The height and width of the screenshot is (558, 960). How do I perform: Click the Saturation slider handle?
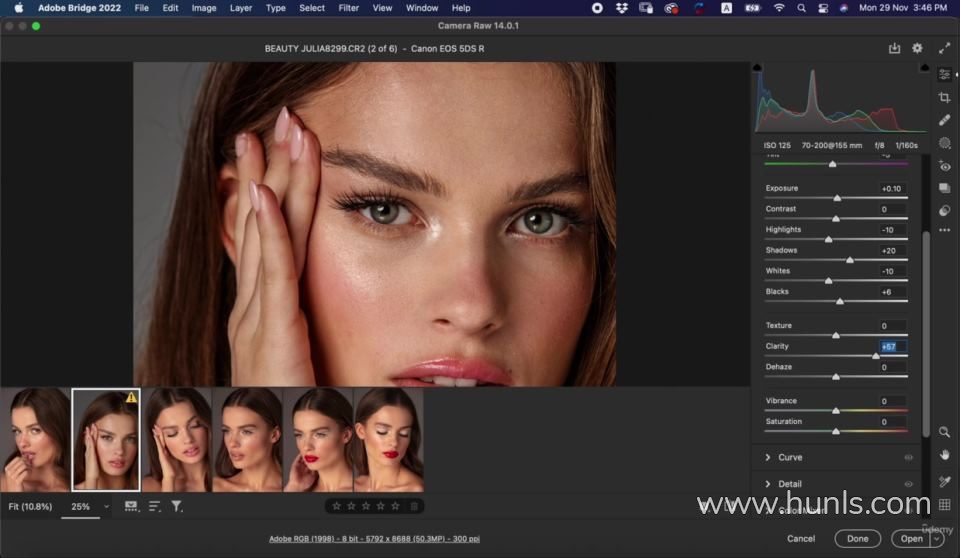(x=836, y=431)
